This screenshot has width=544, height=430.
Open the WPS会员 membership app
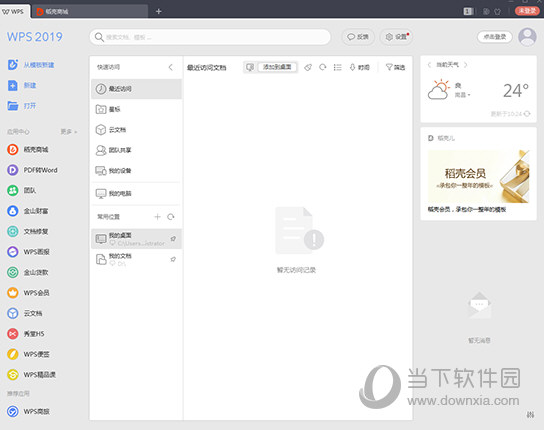[x=28, y=293]
